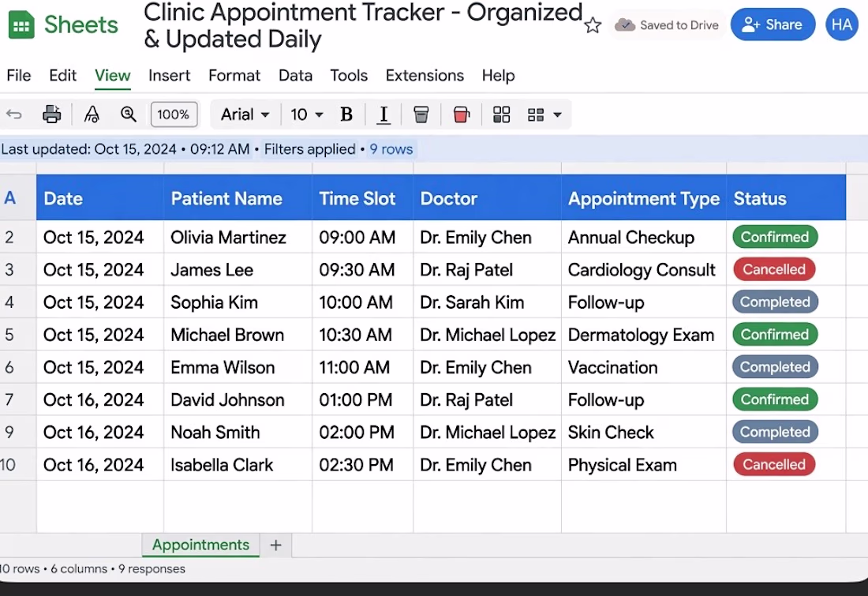This screenshot has width=868, height=596.
Task: Add a new sheet with plus button
Action: [275, 545]
